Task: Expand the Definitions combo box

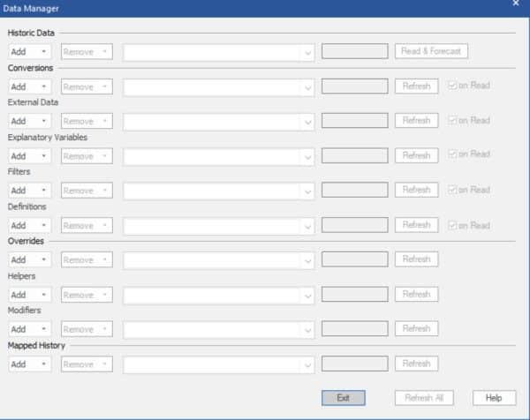Action: 307,226
